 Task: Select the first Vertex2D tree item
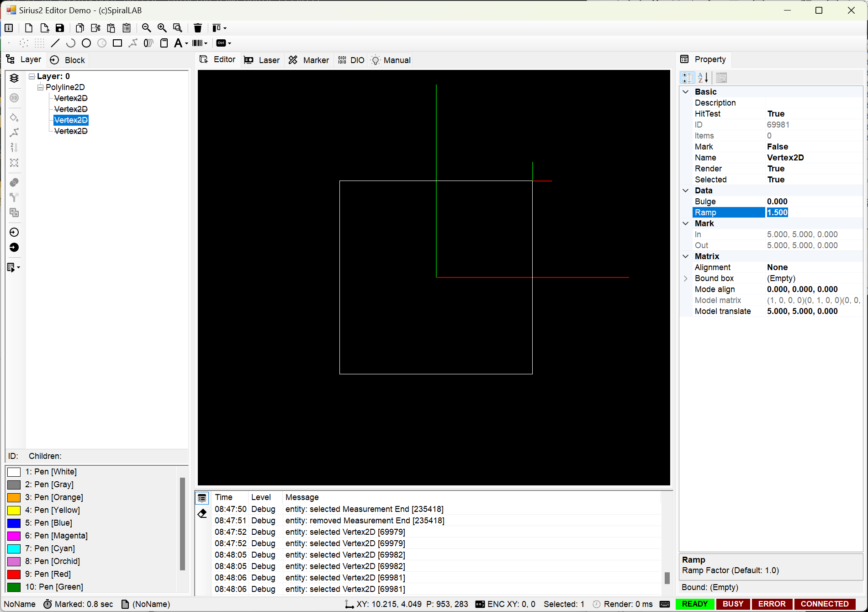point(71,98)
